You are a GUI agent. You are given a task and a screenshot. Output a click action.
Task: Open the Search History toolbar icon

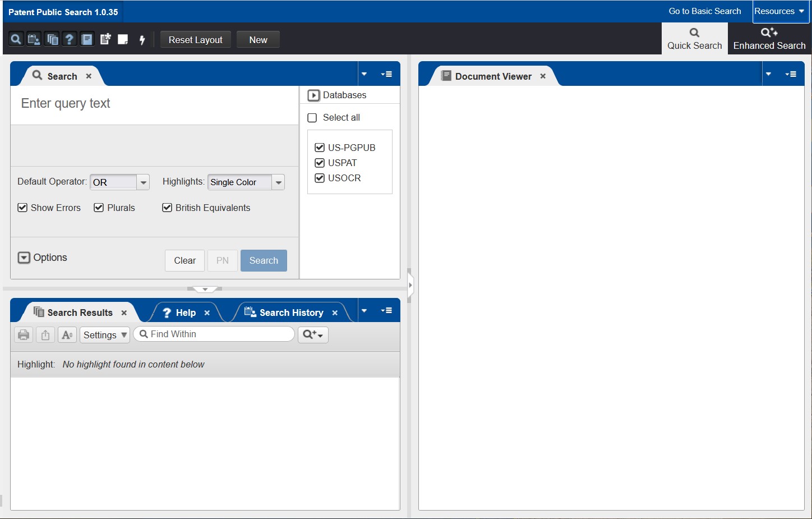pyautogui.click(x=34, y=39)
